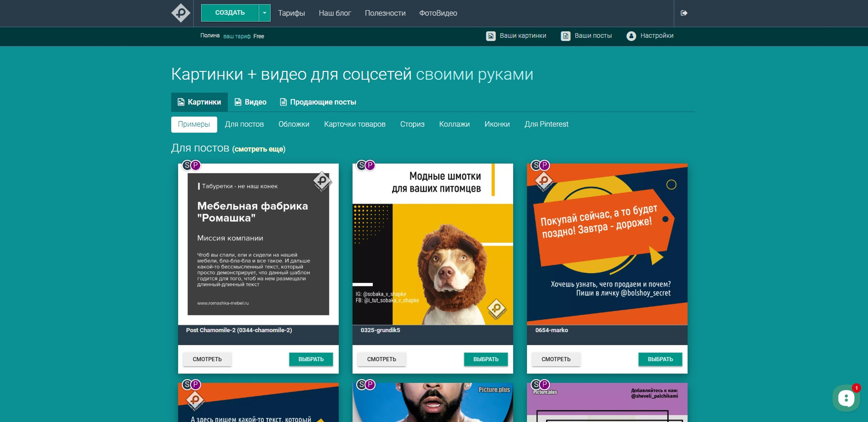Click P badge on the bearded man card
The width and height of the screenshot is (868, 422).
pos(370,384)
